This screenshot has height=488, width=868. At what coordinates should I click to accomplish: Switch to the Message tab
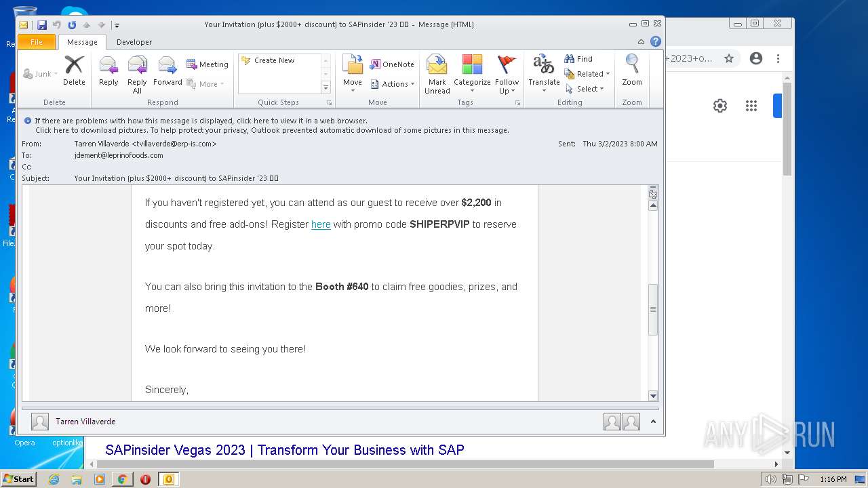(x=82, y=42)
